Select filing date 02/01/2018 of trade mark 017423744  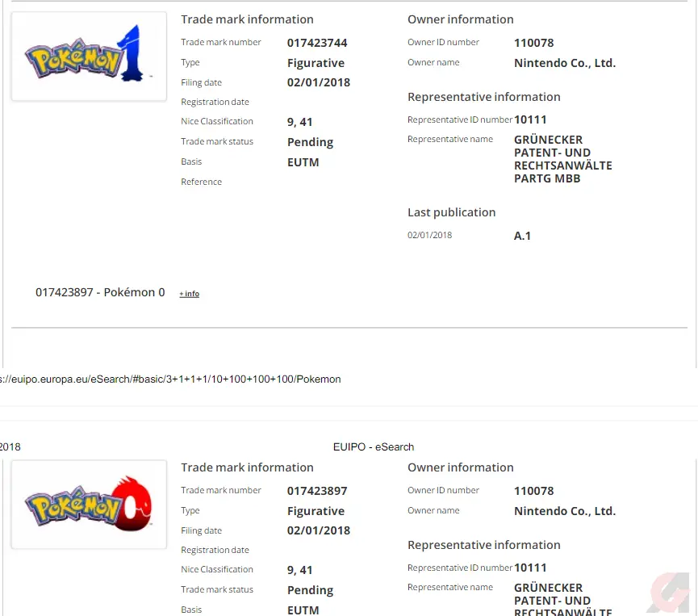[x=319, y=82]
